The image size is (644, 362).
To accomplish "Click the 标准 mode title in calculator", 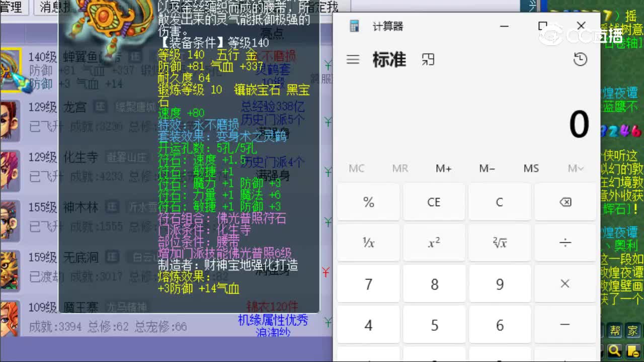I will pos(389,59).
